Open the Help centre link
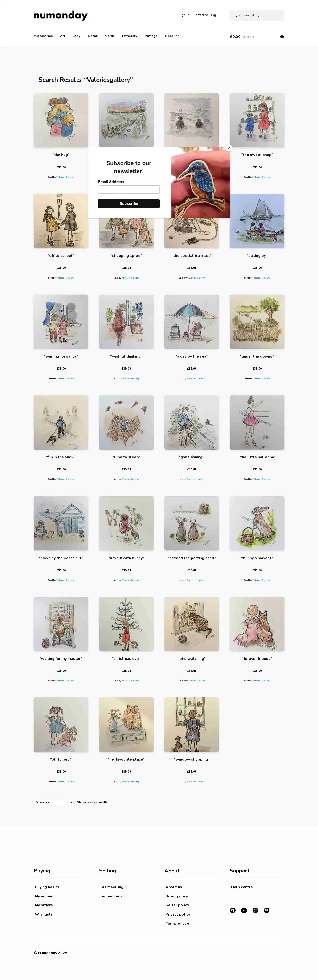 coord(242,887)
